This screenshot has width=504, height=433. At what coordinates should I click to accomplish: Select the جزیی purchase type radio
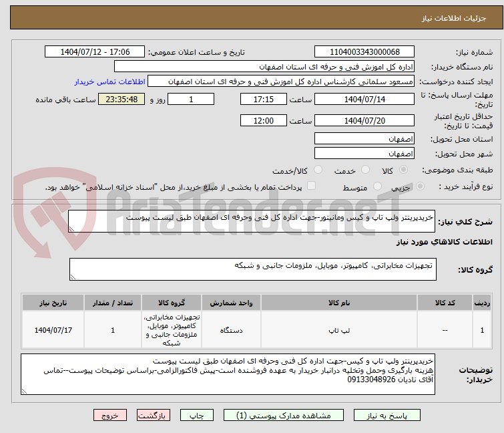point(420,186)
